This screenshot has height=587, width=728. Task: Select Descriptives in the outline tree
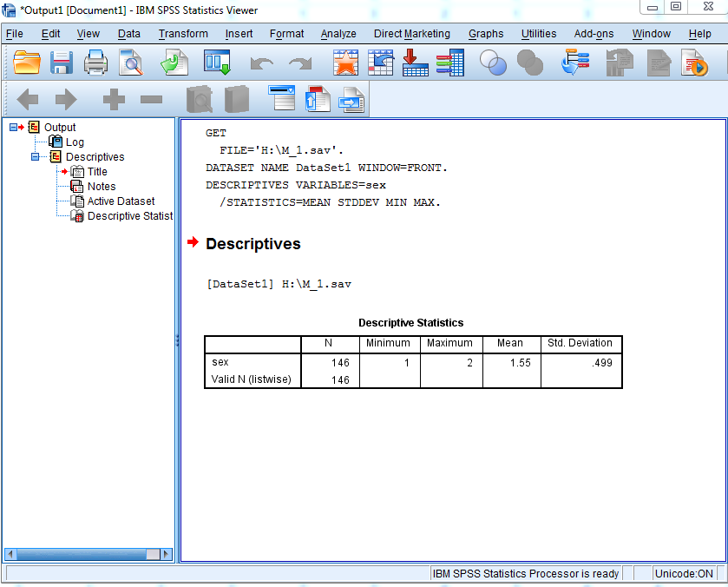click(95, 157)
